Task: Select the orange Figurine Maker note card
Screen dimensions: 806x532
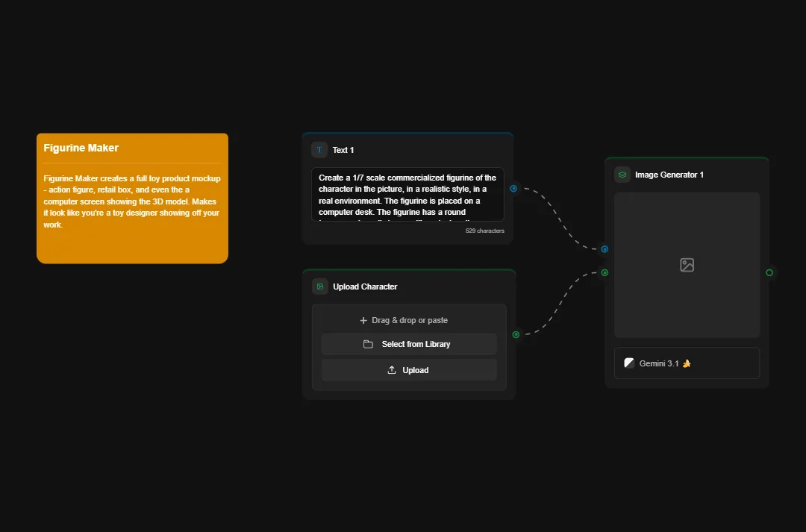Action: (x=132, y=198)
